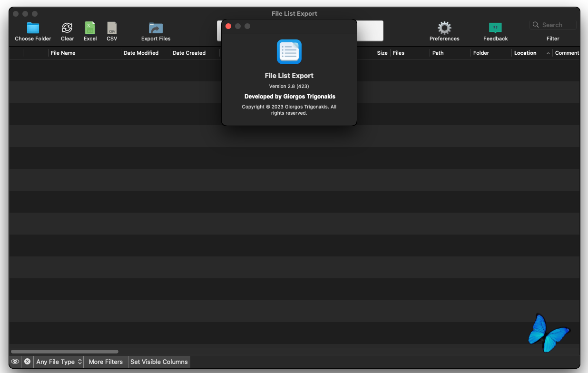Sort by File Name column header
The width and height of the screenshot is (588, 373).
63,53
